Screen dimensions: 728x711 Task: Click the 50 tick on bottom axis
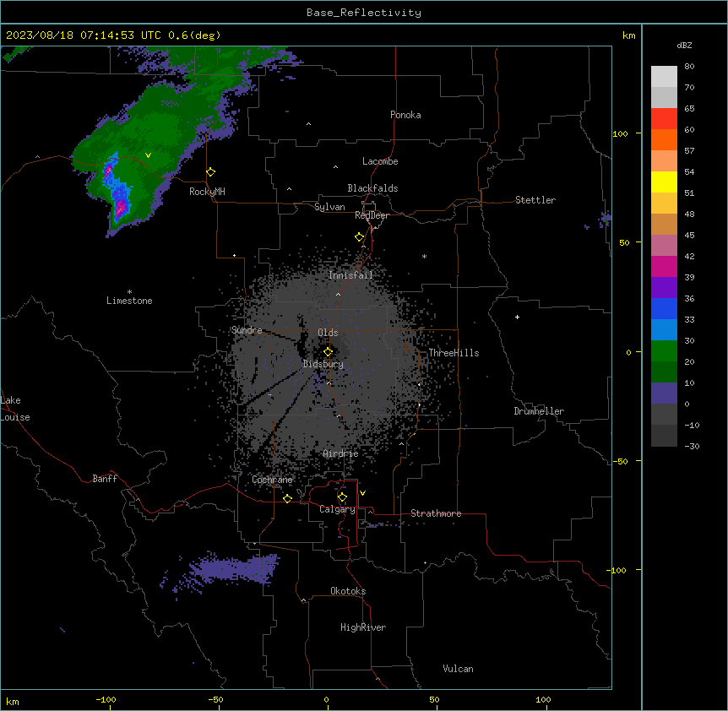point(434,699)
